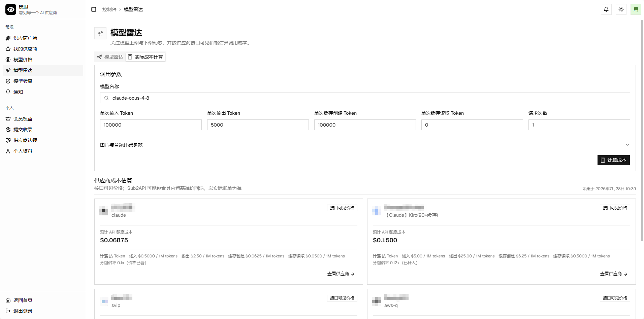Expand 图片与音频计费参数 section chevron
Image resolution: width=644 pixels, height=319 pixels.
(627, 145)
